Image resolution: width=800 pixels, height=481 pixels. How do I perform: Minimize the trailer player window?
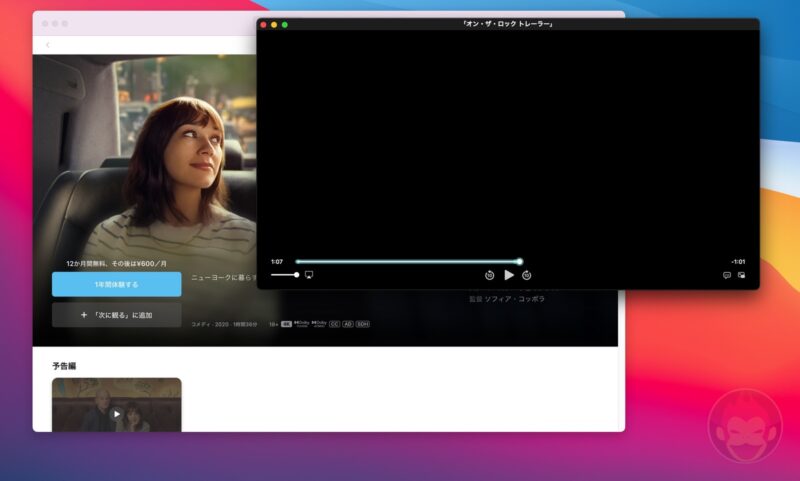pyautogui.click(x=274, y=24)
